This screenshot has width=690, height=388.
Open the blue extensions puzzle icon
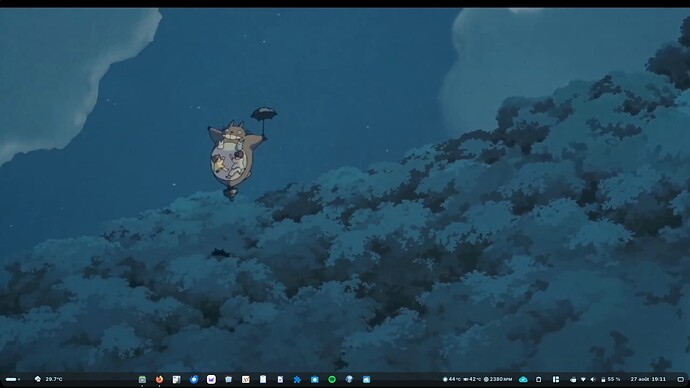click(x=297, y=379)
